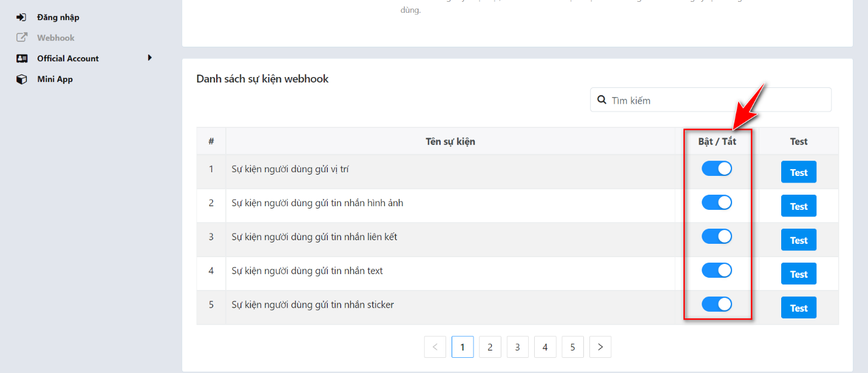
Task: Select page 5 in pagination
Action: click(x=572, y=346)
